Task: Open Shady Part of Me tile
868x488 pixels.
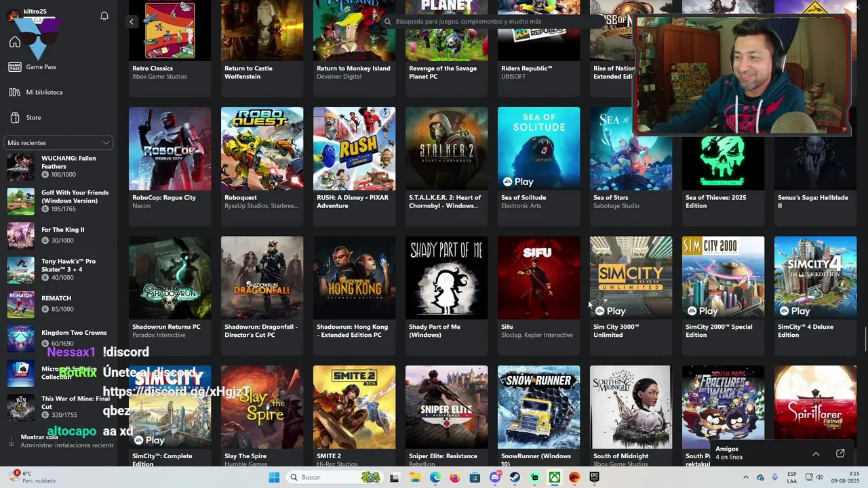Action: click(447, 296)
